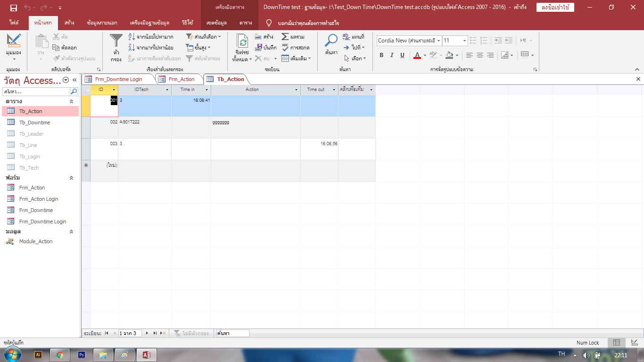The image size is (644, 362).
Task: Open background fill color dropdown arrow
Action: [458, 56]
